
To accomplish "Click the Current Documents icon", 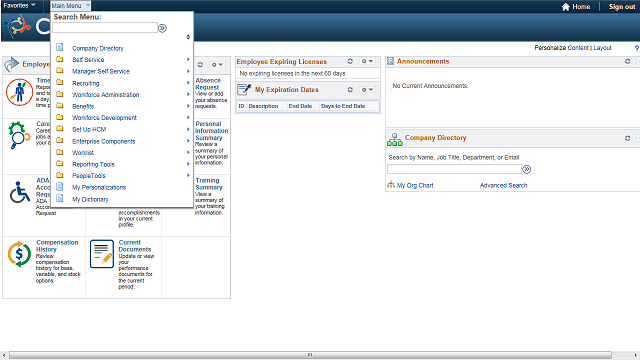I will pos(102,254).
